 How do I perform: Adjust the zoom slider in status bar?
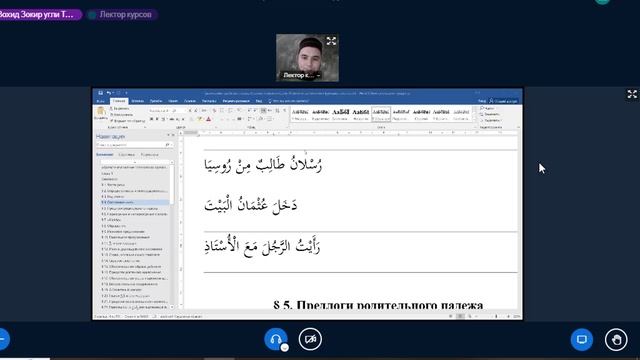pyautogui.click(x=496, y=316)
